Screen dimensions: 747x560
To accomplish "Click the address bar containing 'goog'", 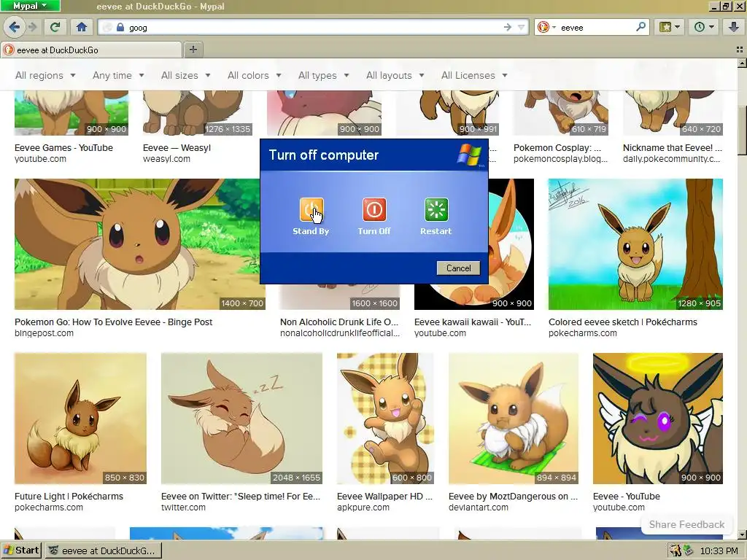I will (314, 28).
